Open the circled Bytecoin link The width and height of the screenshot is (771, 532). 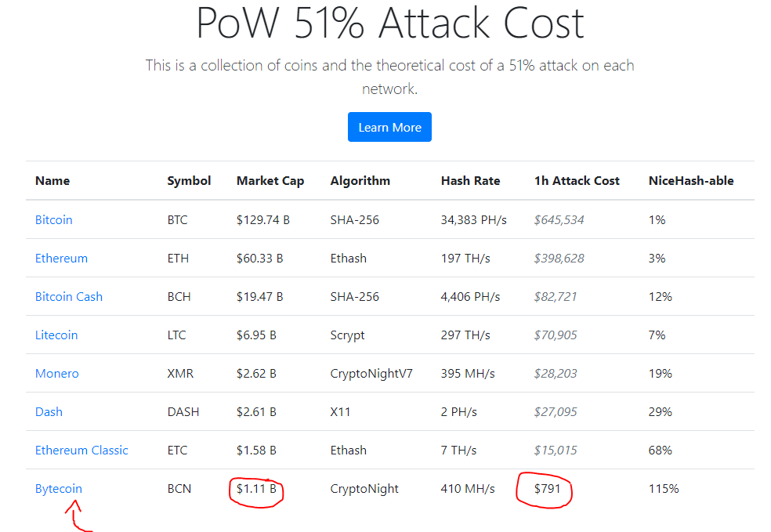coord(58,488)
